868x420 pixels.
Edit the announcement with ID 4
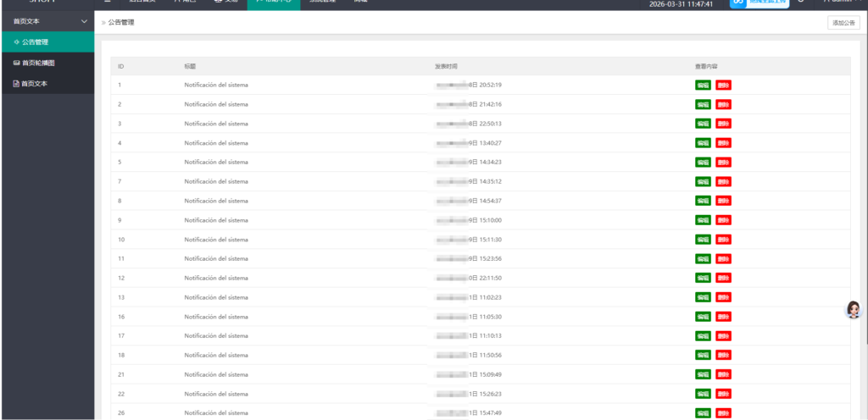click(x=703, y=143)
